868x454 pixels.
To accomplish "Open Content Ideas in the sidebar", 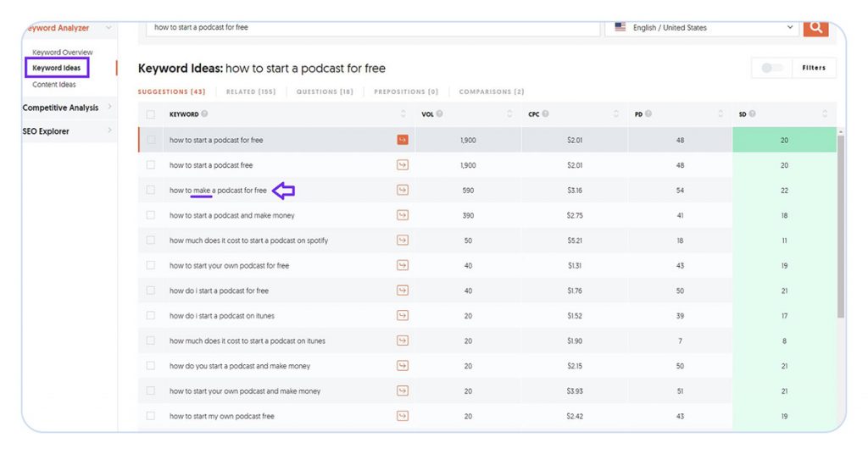I will 54,85.
